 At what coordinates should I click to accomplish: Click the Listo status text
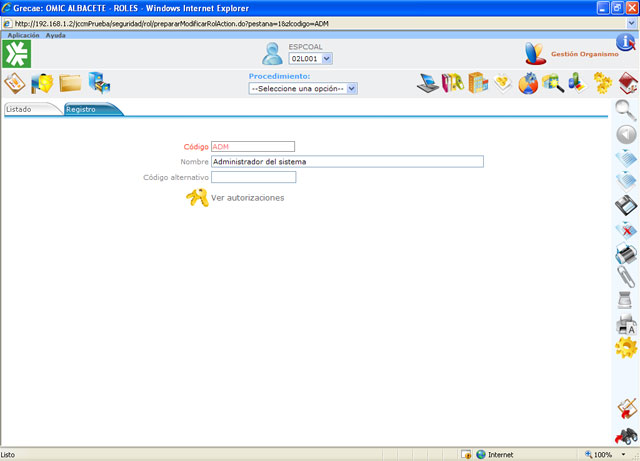pyautogui.click(x=8, y=454)
